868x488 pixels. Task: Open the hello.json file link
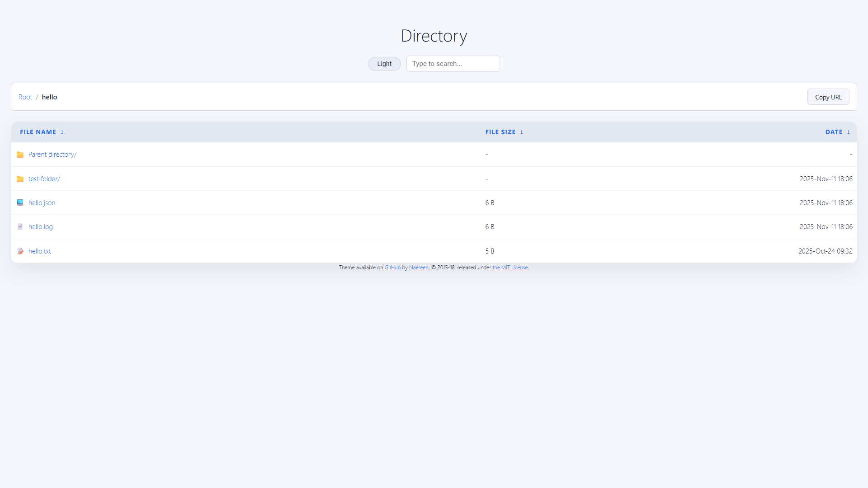pyautogui.click(x=42, y=203)
